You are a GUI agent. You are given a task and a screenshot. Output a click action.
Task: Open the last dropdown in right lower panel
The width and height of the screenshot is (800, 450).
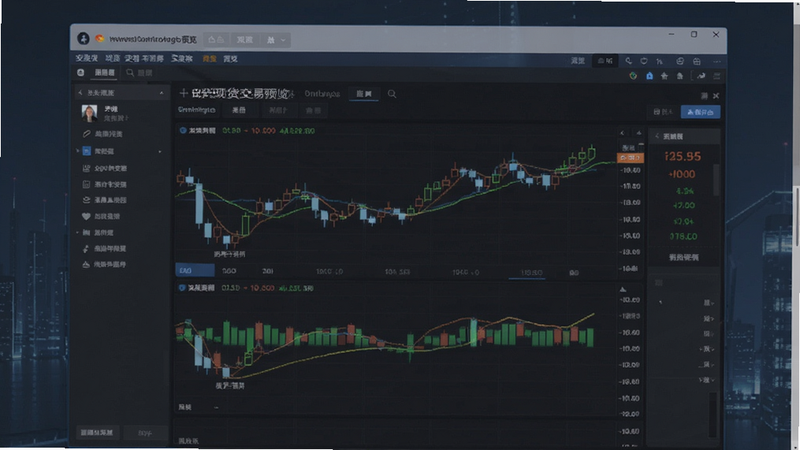tap(707, 380)
